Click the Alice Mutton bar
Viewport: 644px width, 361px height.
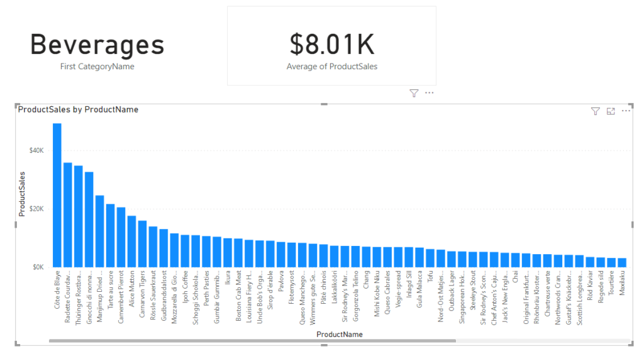coord(132,242)
